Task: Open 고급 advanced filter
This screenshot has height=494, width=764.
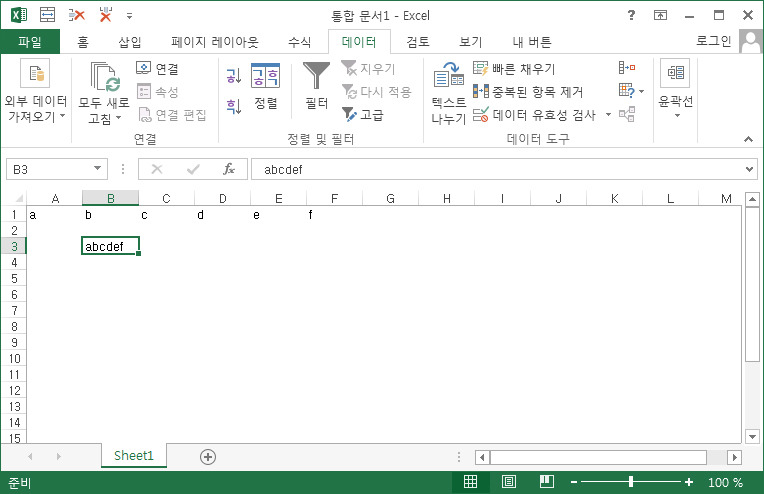Action: tap(363, 114)
